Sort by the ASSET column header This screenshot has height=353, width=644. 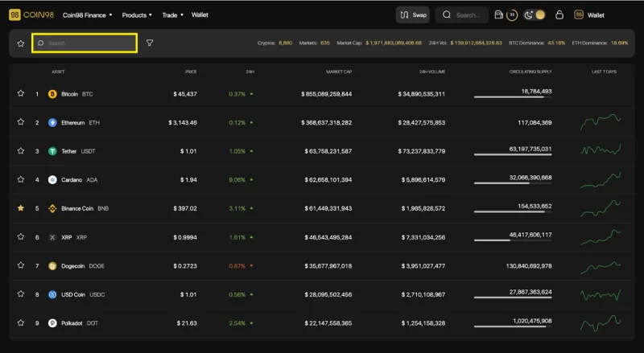58,72
